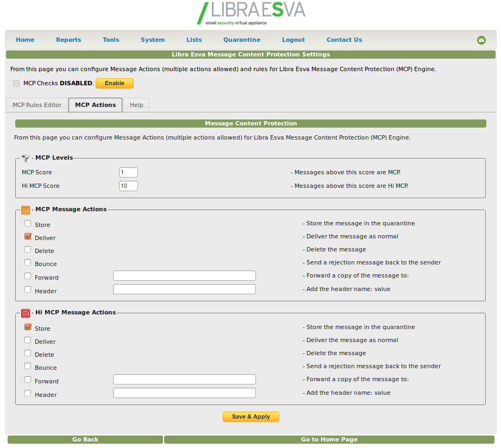Click the orange envelope MCP Message Actions icon
Viewport: 501px width, 448px height.
[x=26, y=210]
